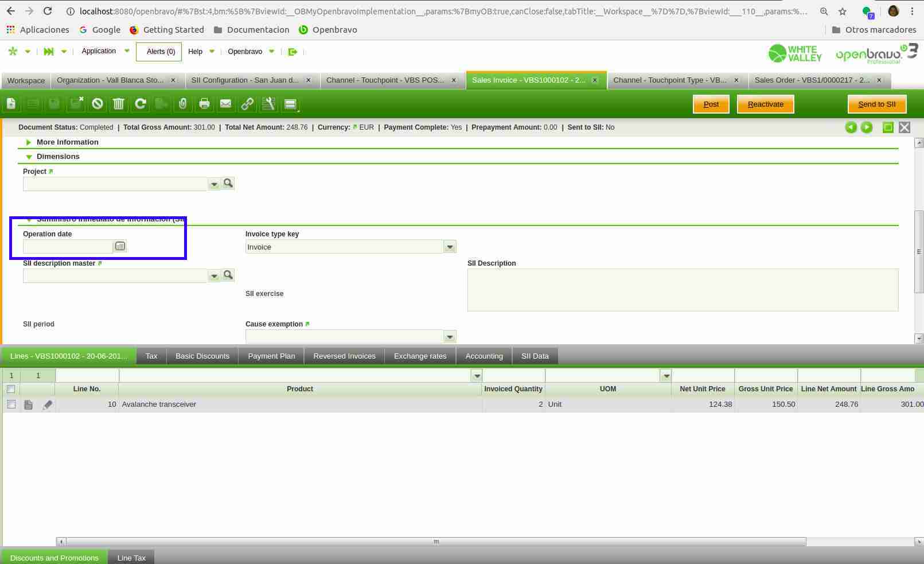Click the chain link toolbar icon

pyautogui.click(x=247, y=104)
